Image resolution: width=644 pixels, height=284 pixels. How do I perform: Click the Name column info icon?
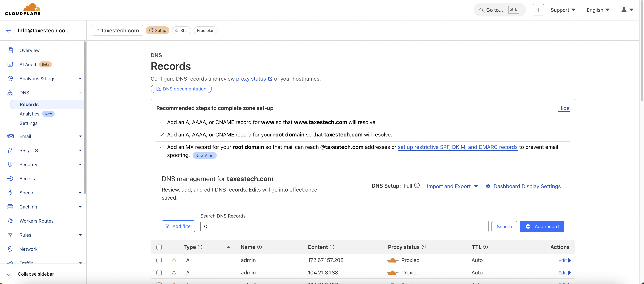pyautogui.click(x=260, y=247)
